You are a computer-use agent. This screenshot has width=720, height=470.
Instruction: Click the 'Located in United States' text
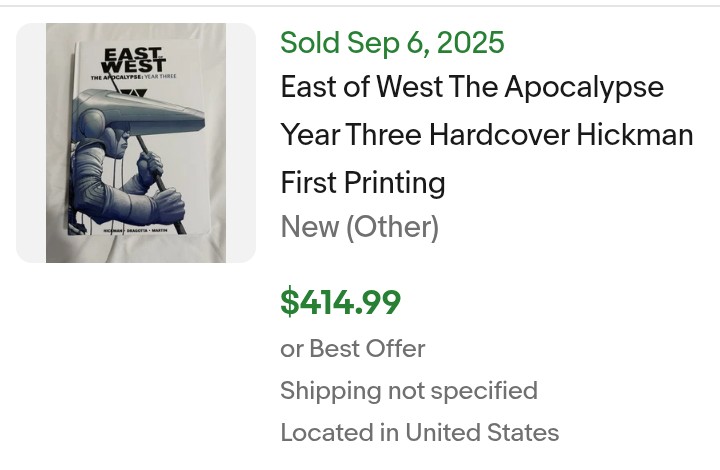coord(420,433)
